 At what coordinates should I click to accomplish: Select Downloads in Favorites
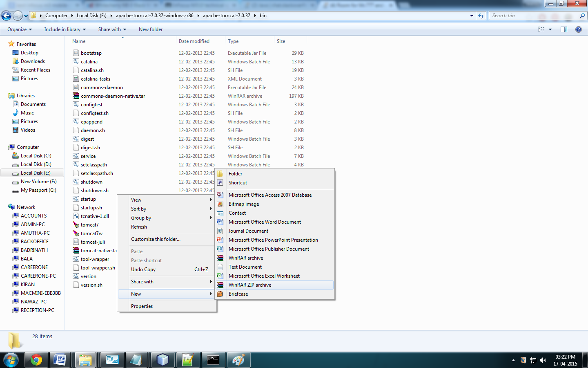tap(33, 61)
